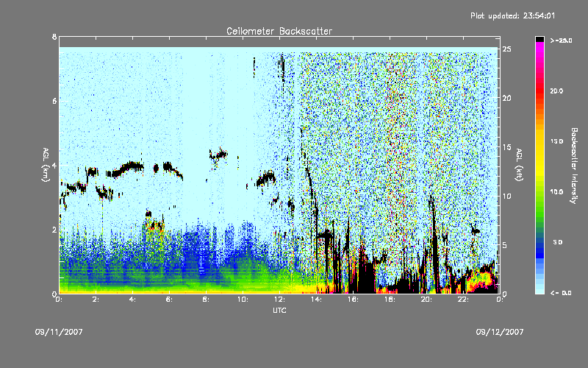This screenshot has height=368, width=588.
Task: Click the colorbar maximum label '>=25.0'
Action: [x=561, y=40]
